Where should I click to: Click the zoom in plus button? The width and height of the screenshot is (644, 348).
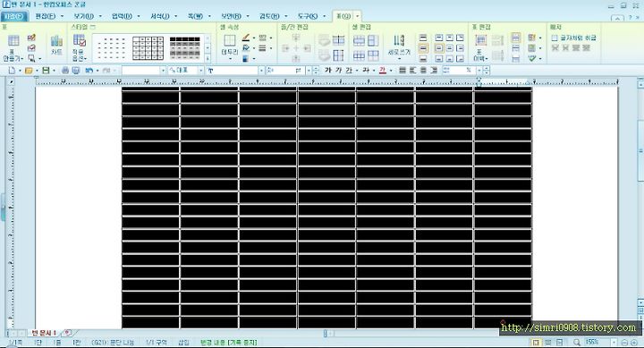click(x=635, y=342)
